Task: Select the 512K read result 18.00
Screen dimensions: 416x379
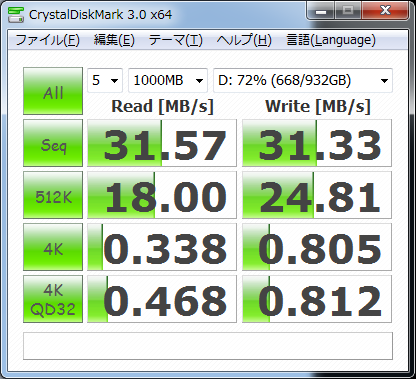Action: click(x=162, y=195)
